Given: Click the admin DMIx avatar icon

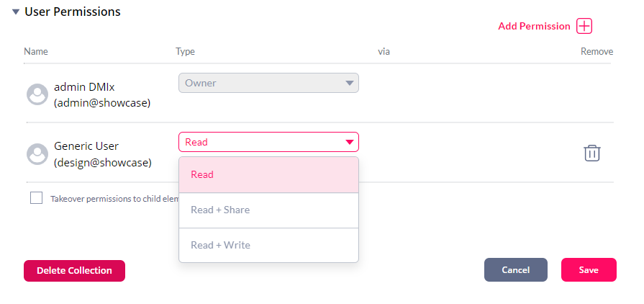Looking at the screenshot, I should [37, 94].
